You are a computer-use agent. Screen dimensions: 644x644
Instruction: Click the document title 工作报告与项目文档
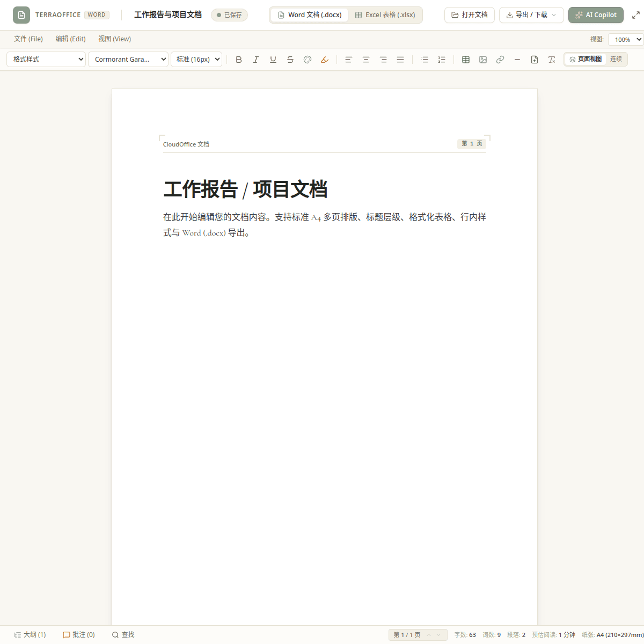point(168,15)
